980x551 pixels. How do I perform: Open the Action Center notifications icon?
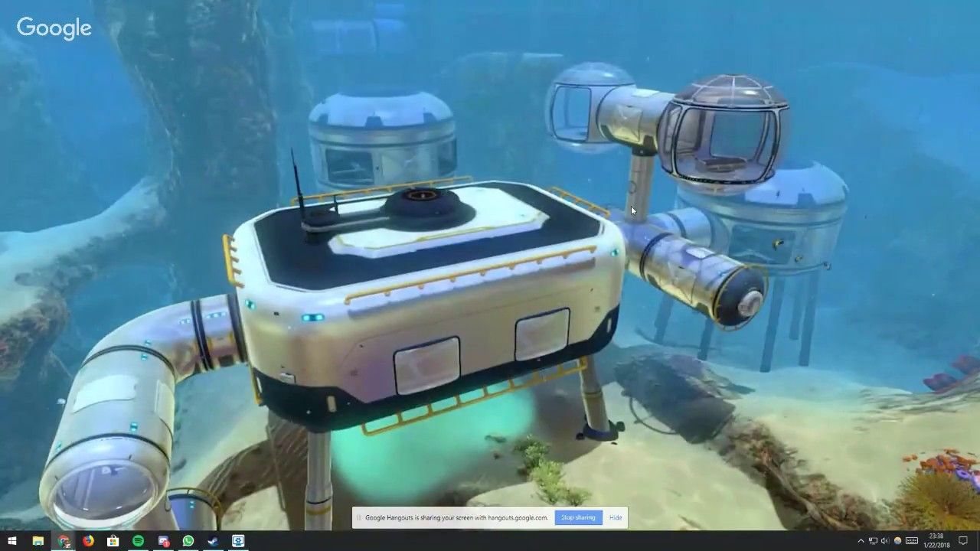pyautogui.click(x=963, y=541)
